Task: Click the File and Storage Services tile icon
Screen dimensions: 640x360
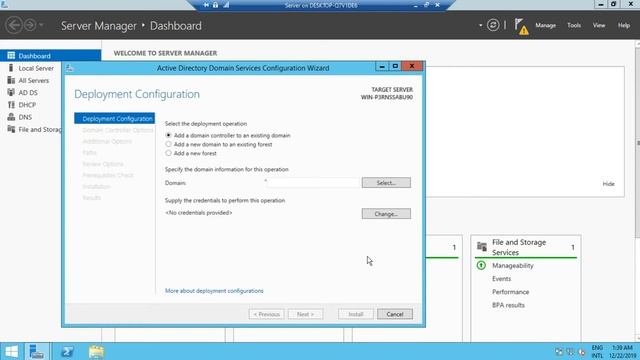Action: tap(482, 247)
